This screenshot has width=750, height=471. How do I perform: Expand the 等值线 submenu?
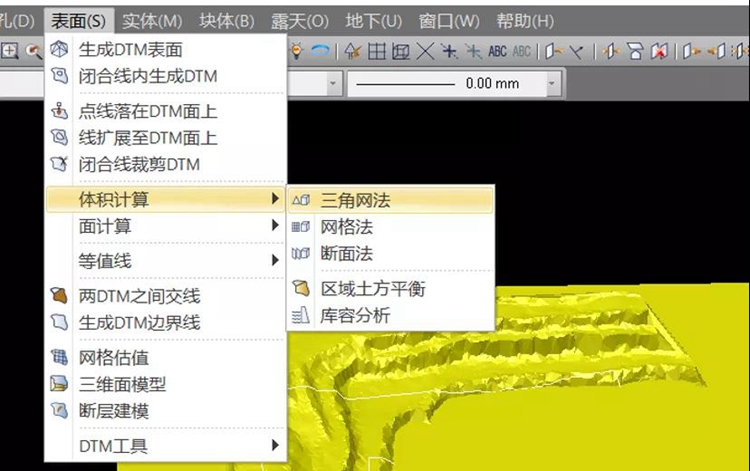(165, 261)
